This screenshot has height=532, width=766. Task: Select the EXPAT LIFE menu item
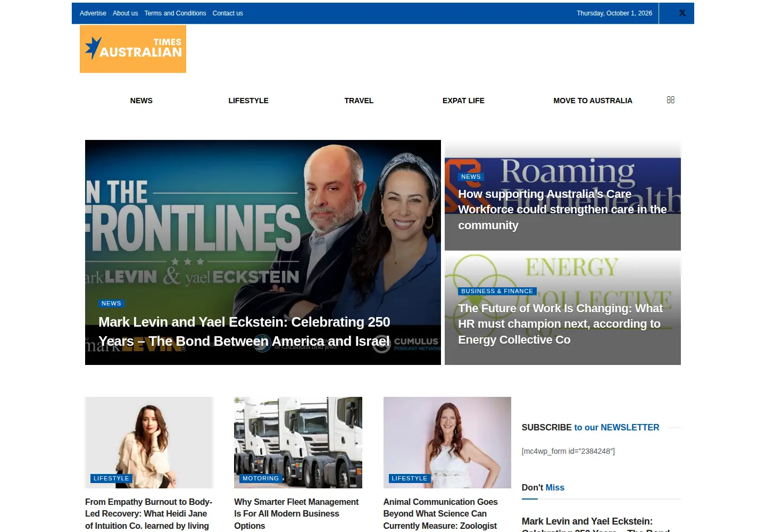[x=463, y=101]
